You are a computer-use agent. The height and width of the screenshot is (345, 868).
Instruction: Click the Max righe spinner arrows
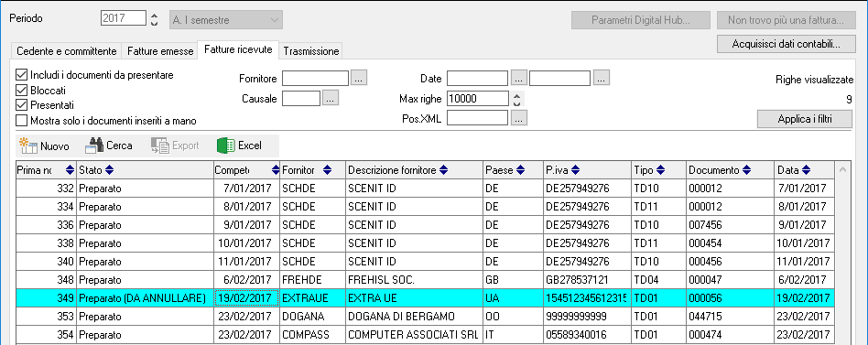point(517,99)
